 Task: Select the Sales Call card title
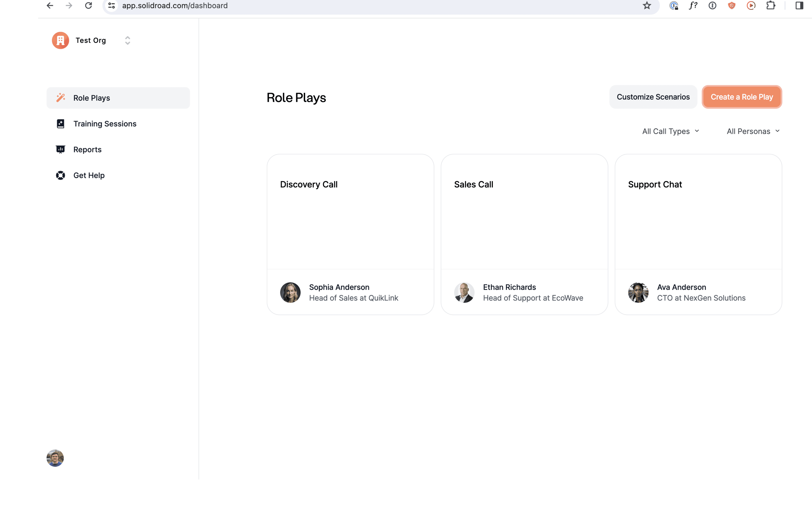click(473, 185)
